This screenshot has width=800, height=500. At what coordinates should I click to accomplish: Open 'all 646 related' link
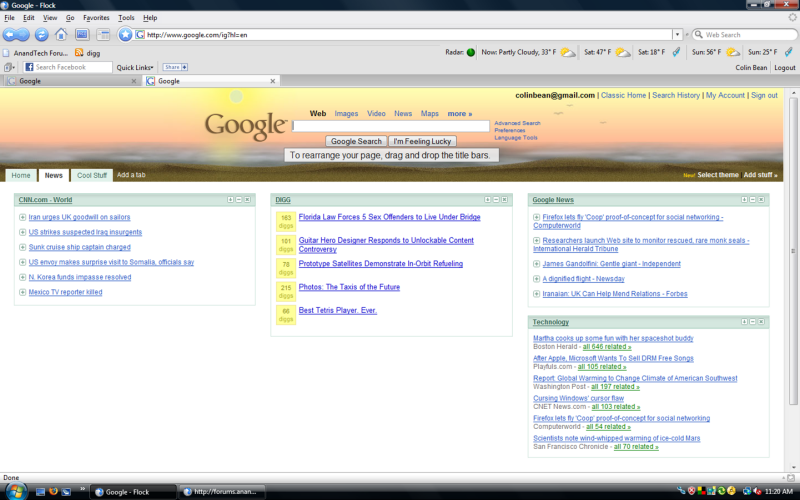(x=607, y=346)
